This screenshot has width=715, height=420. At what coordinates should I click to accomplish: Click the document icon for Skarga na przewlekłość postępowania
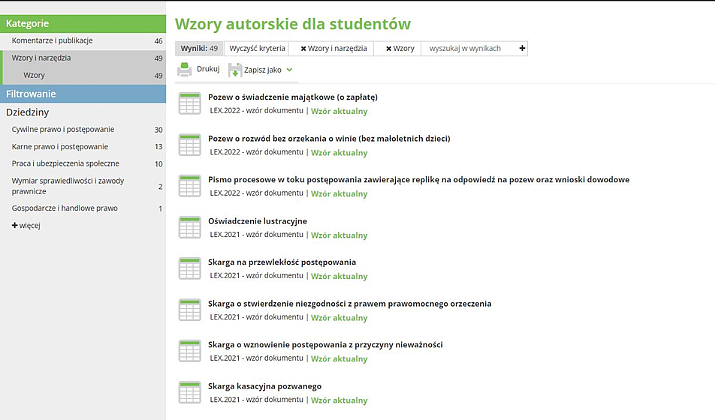[x=189, y=268]
